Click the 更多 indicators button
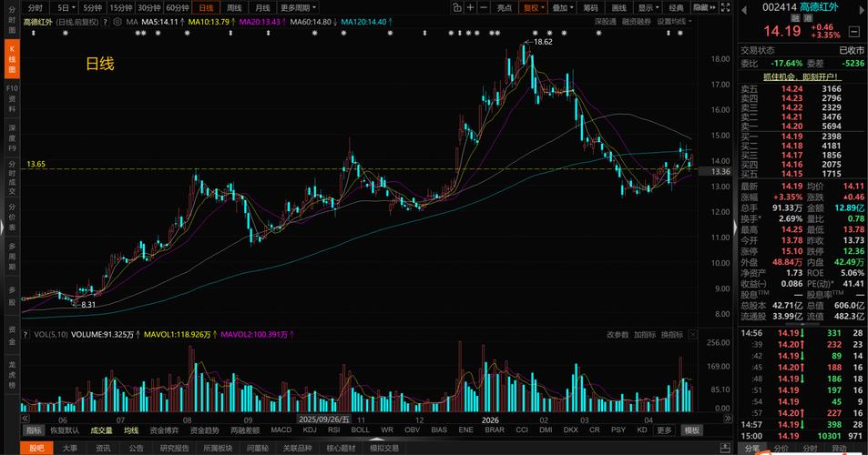868x455 pixels. (664, 430)
